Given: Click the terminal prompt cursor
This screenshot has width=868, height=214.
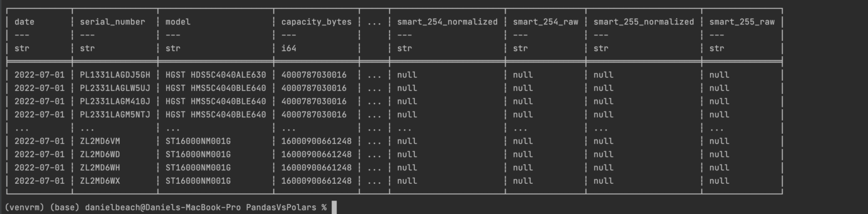Looking at the screenshot, I should tap(334, 208).
